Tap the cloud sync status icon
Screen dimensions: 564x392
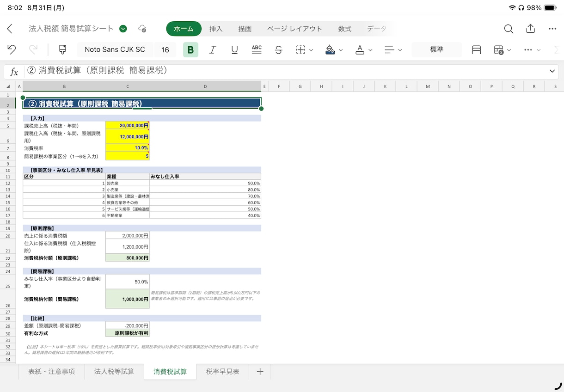coord(142,29)
